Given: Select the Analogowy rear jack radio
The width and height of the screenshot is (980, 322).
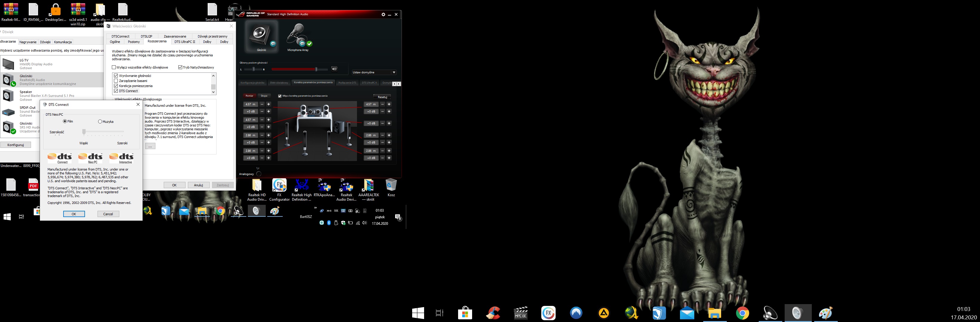Looking at the screenshot, I should pyautogui.click(x=259, y=174).
